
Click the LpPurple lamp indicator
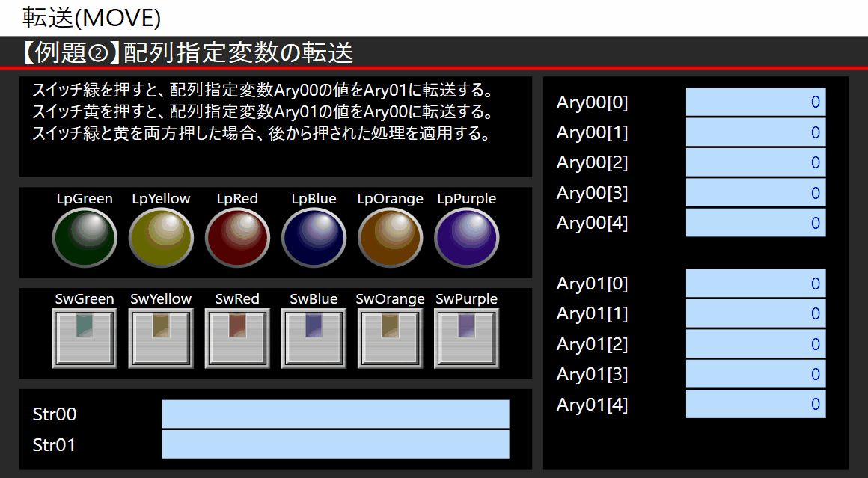pos(467,238)
